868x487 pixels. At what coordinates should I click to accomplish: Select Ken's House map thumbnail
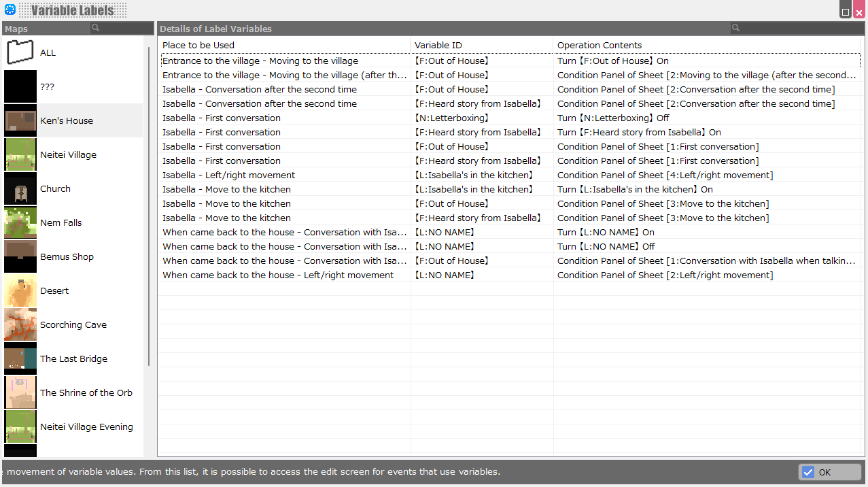tap(20, 120)
